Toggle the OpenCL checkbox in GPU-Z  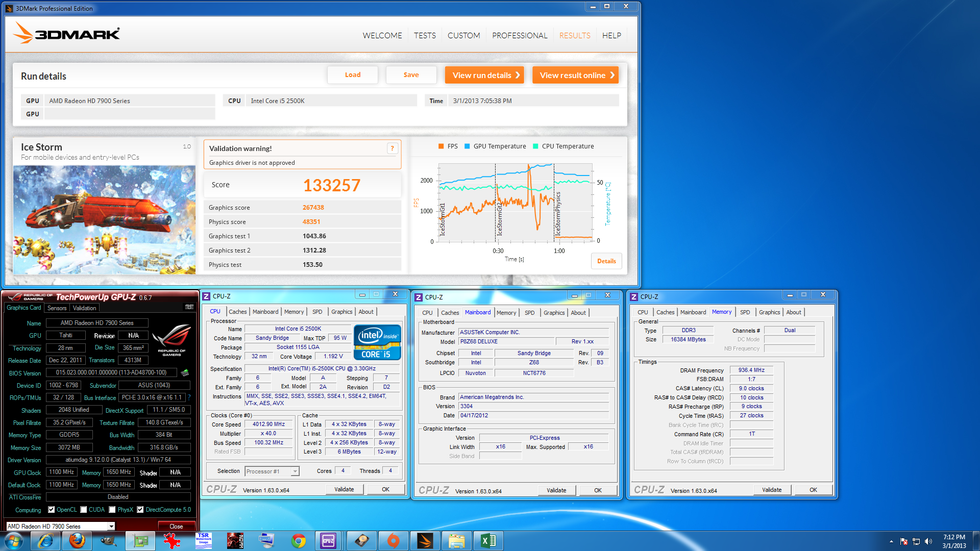(51, 509)
